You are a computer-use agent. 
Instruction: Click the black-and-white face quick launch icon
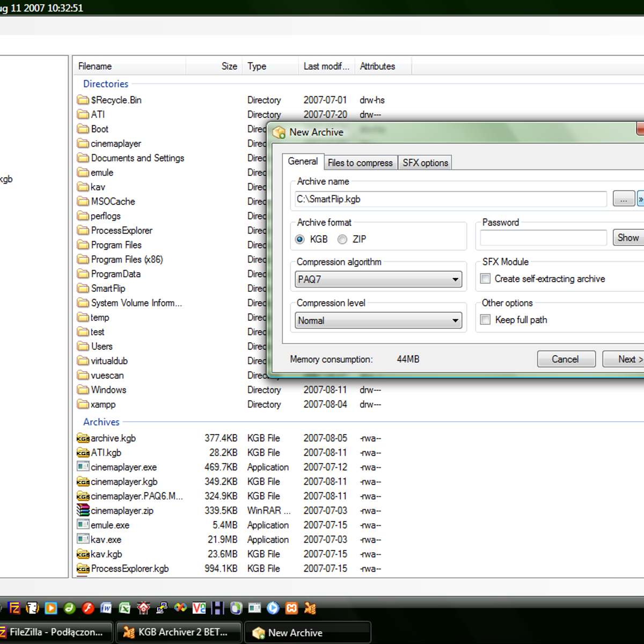[x=33, y=608]
